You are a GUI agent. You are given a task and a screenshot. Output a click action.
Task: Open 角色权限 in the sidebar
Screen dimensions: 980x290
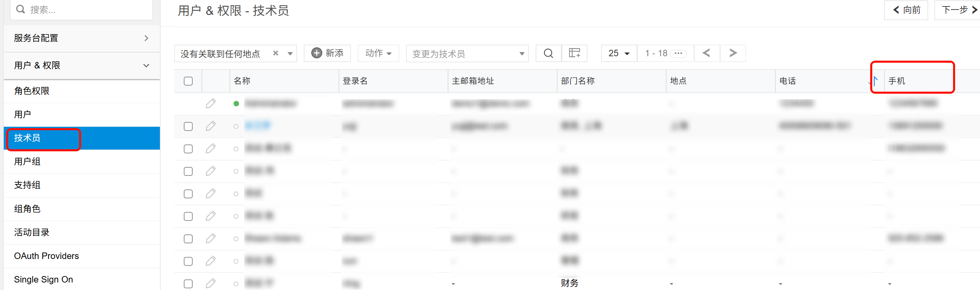[32, 91]
